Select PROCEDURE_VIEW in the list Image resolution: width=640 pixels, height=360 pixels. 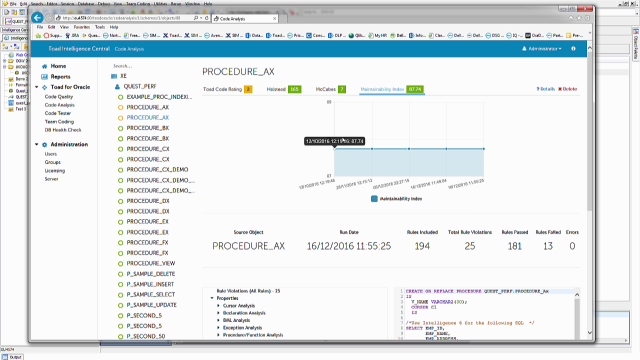[x=151, y=263]
